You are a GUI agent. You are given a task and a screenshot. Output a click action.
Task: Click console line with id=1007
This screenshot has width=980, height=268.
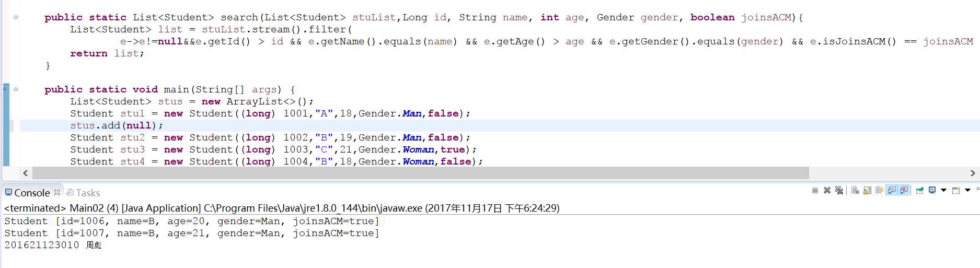[192, 233]
